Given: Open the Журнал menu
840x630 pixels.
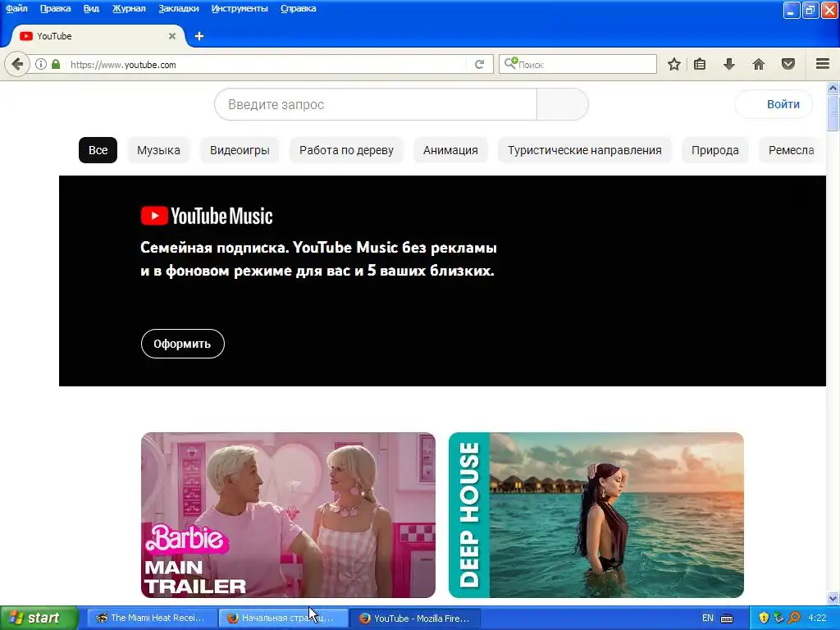Looking at the screenshot, I should click(129, 8).
